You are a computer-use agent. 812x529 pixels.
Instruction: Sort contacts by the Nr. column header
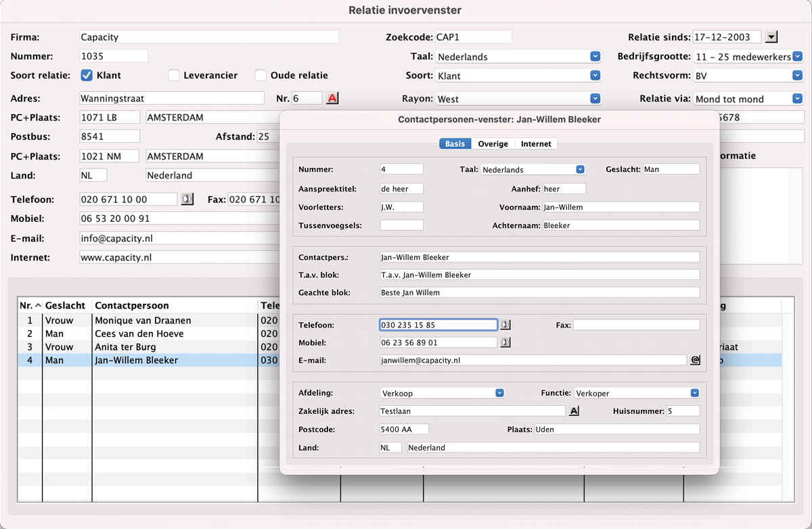click(30, 306)
